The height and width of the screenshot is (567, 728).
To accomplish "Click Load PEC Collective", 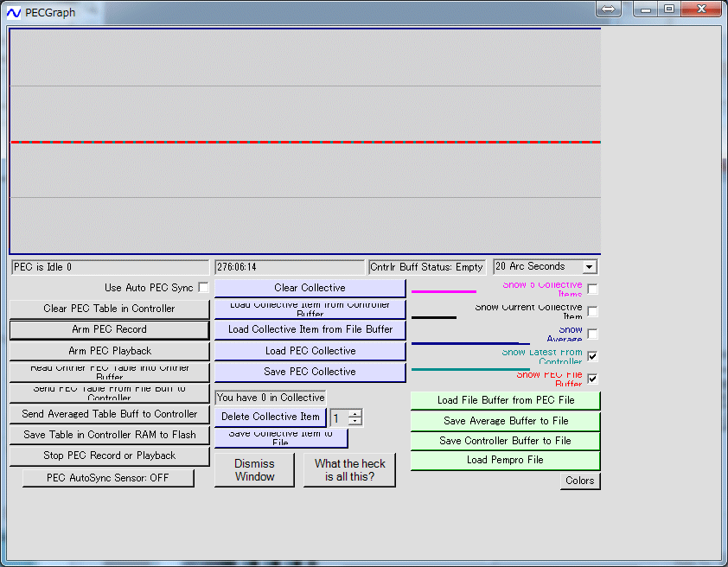I will pyautogui.click(x=310, y=351).
